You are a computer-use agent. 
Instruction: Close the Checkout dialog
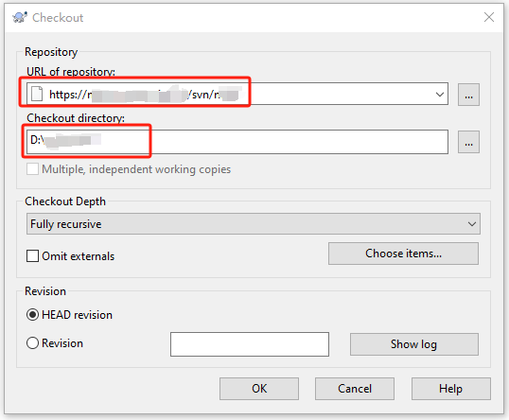point(489,17)
